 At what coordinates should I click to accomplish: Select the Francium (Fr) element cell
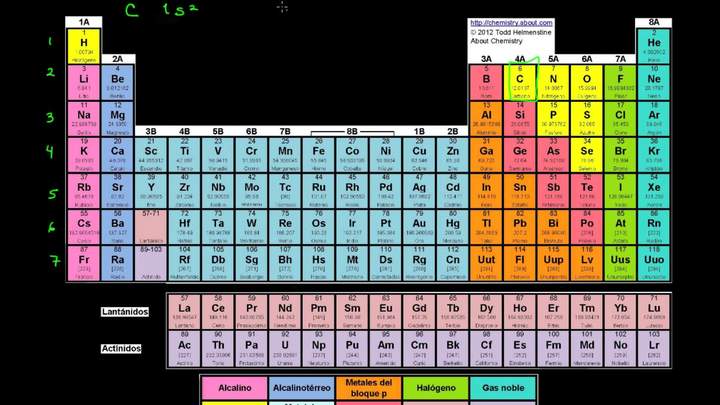84,263
